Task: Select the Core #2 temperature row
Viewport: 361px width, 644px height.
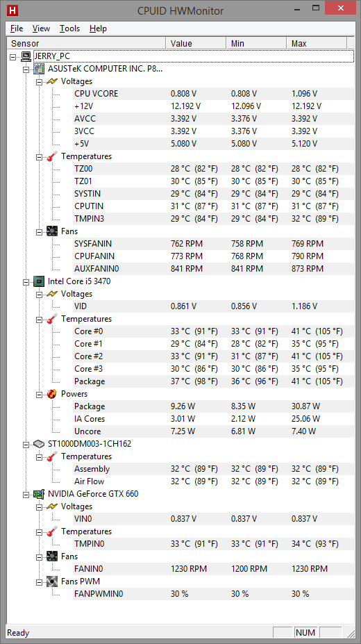Action: [x=213, y=356]
